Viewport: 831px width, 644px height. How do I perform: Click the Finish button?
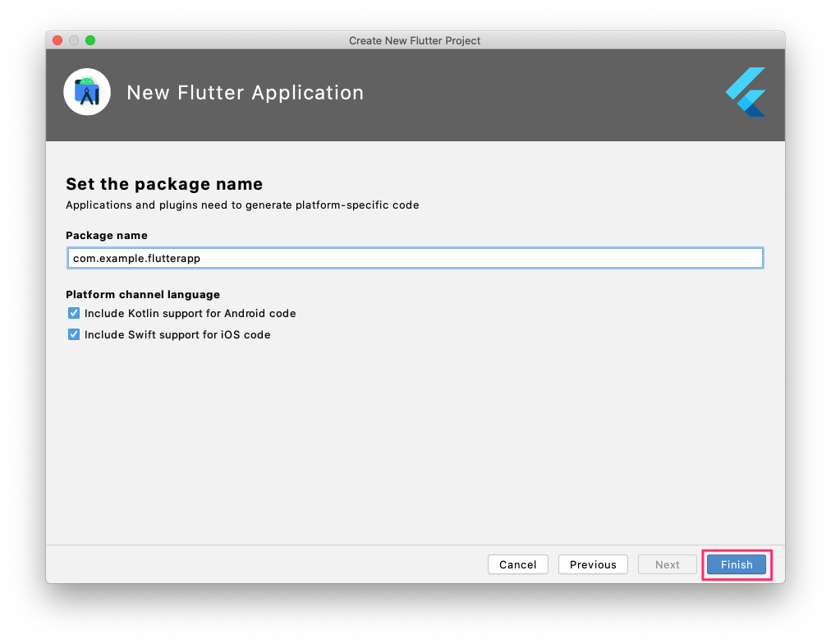pyautogui.click(x=736, y=564)
